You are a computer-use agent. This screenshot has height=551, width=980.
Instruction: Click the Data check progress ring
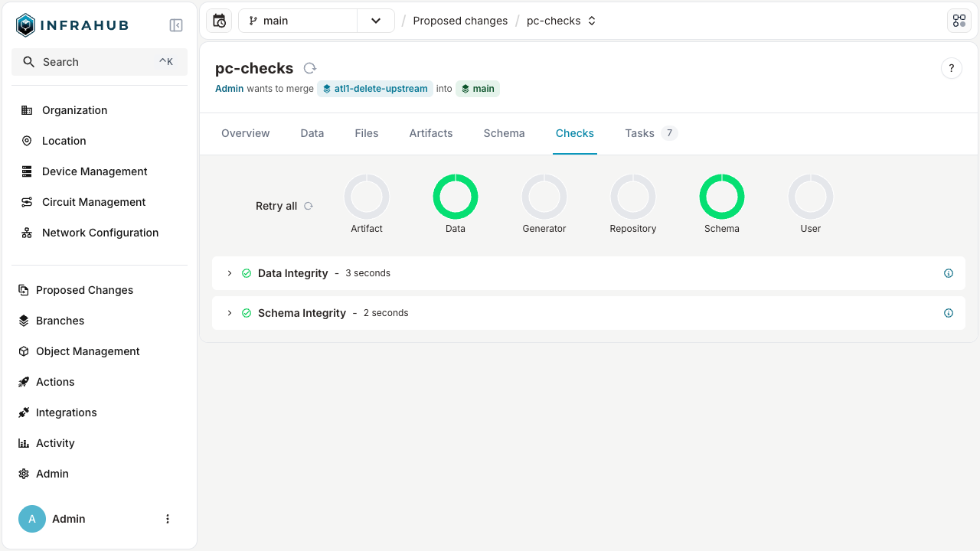coord(456,197)
